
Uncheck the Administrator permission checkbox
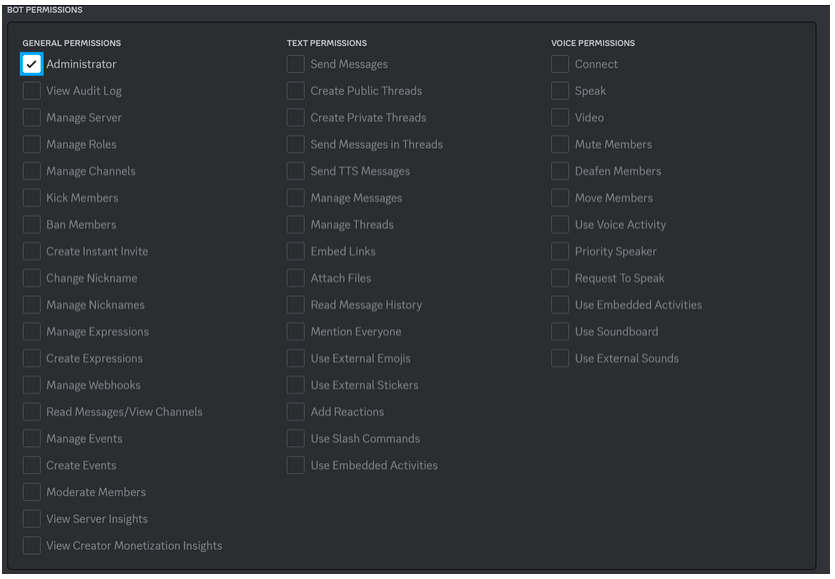coord(31,64)
